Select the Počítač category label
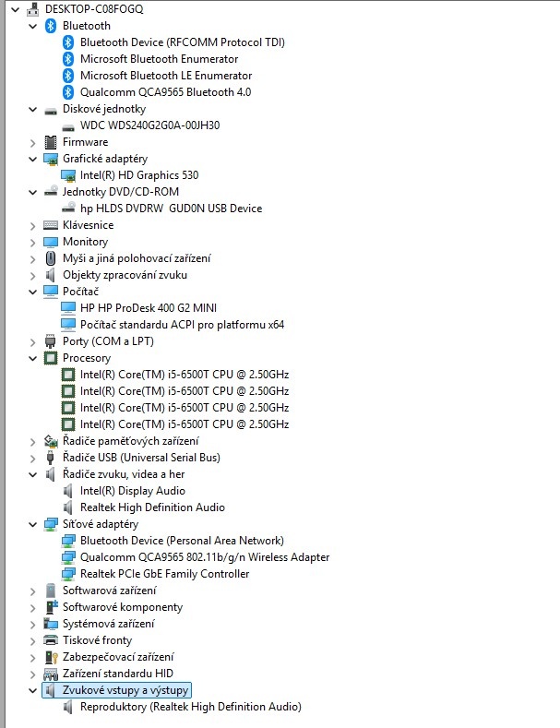 point(81,292)
